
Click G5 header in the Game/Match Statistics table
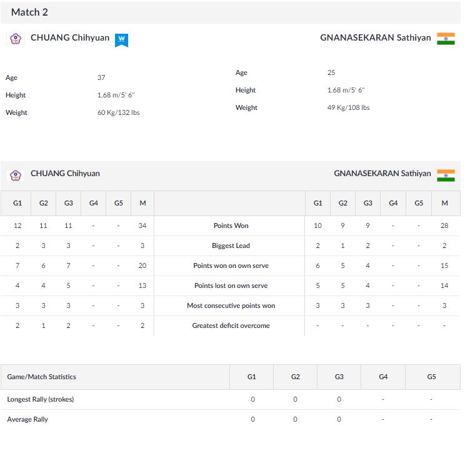(431, 377)
